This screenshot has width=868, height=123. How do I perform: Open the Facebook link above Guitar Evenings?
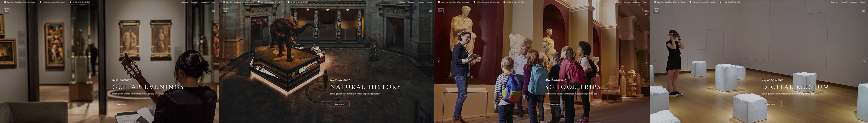point(194,2)
